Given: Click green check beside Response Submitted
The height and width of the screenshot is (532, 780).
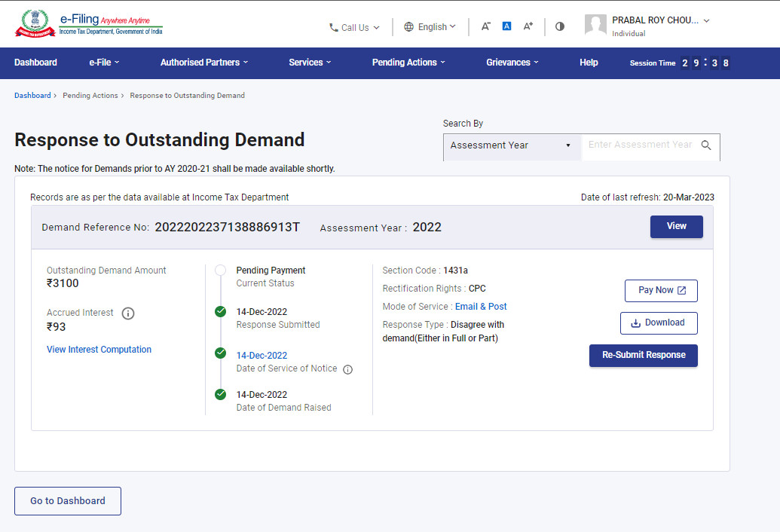Looking at the screenshot, I should (220, 312).
